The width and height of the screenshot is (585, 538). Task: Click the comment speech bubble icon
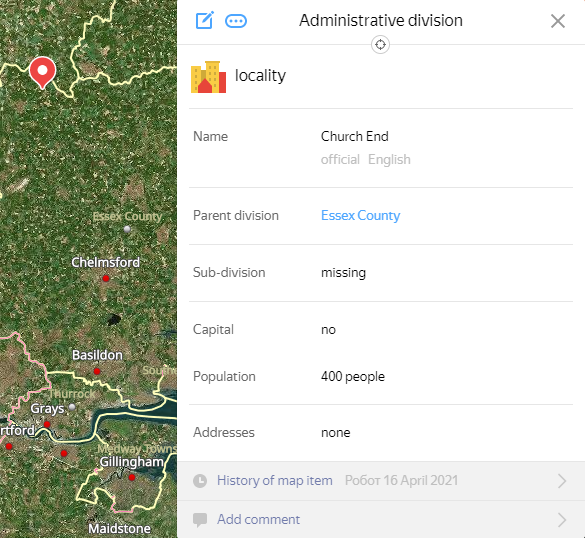point(200,520)
